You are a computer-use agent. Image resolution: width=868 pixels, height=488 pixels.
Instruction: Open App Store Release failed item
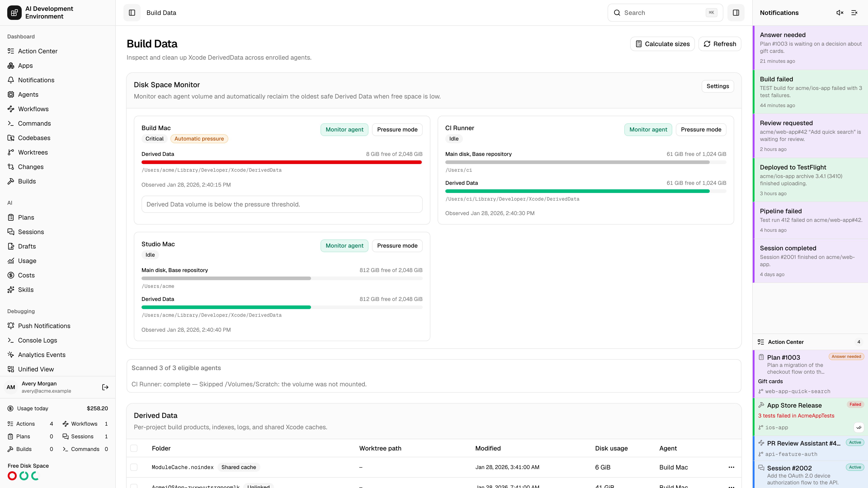point(810,417)
